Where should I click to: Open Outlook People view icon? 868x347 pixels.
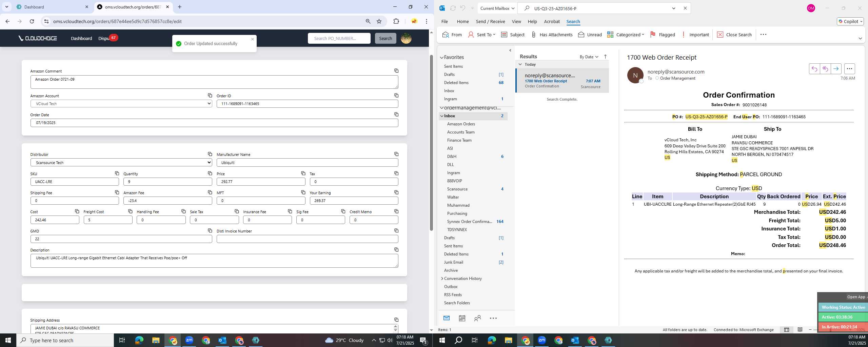(477, 318)
